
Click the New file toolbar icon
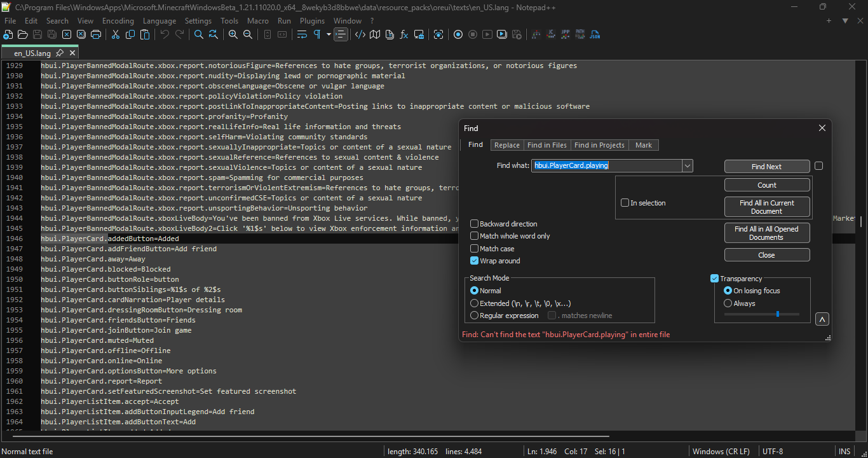click(x=9, y=34)
